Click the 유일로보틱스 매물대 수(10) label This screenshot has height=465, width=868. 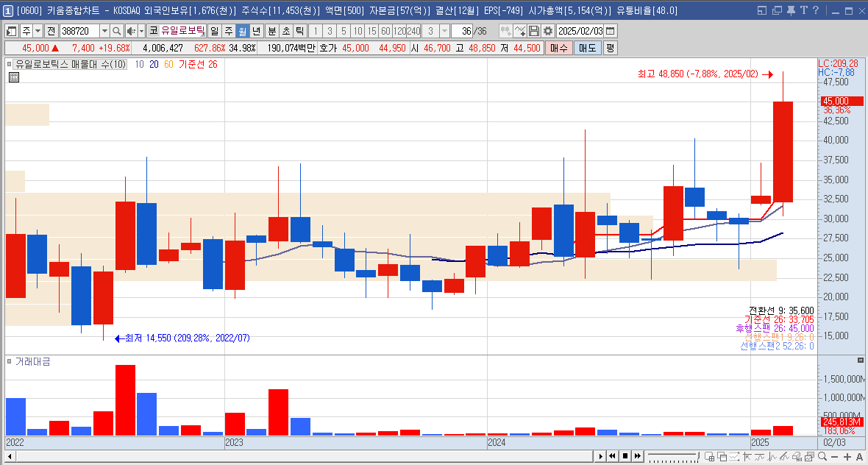coord(71,64)
